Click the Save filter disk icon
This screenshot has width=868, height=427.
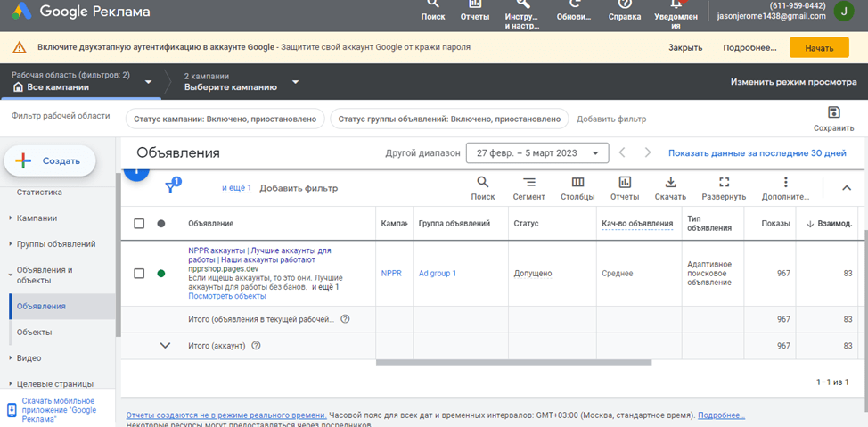[x=833, y=112]
